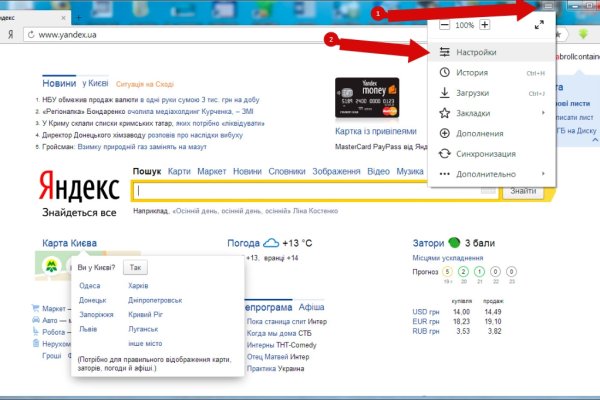600x400 pixels.
Task: Click the Дополнения plus-circle icon
Action: (x=444, y=133)
